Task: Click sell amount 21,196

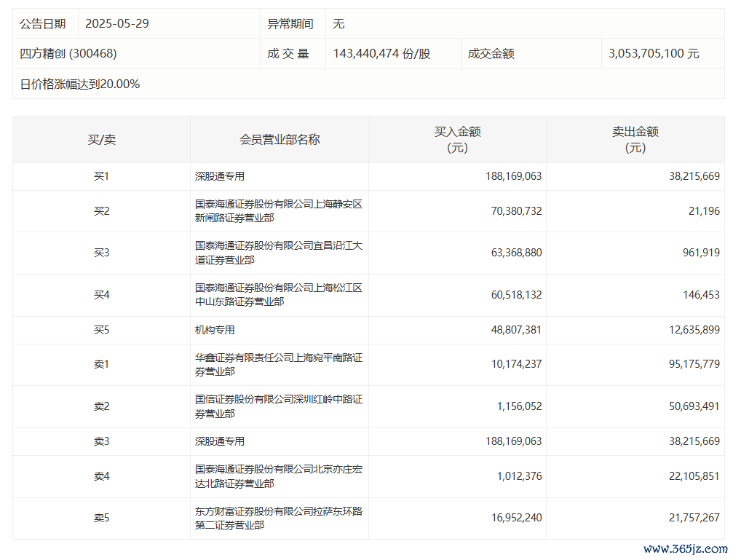Action: [x=704, y=211]
